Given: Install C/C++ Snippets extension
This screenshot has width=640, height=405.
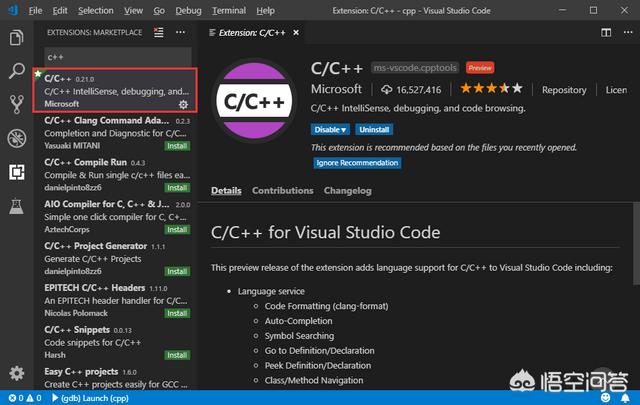Looking at the screenshot, I should 177,355.
